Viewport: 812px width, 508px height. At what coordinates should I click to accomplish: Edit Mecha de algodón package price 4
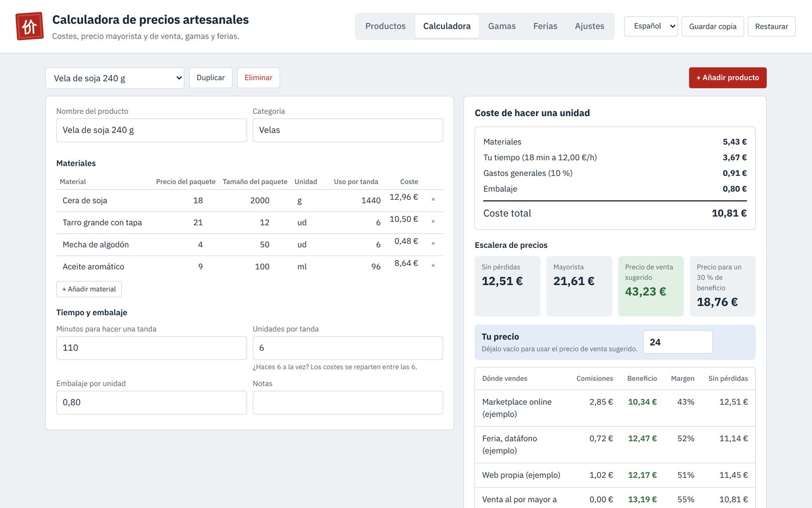coord(186,244)
